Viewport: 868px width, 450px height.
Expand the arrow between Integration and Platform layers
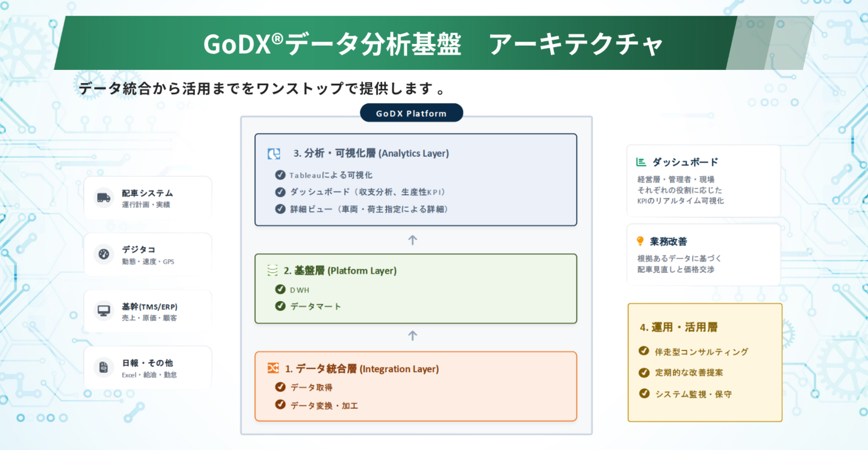412,335
